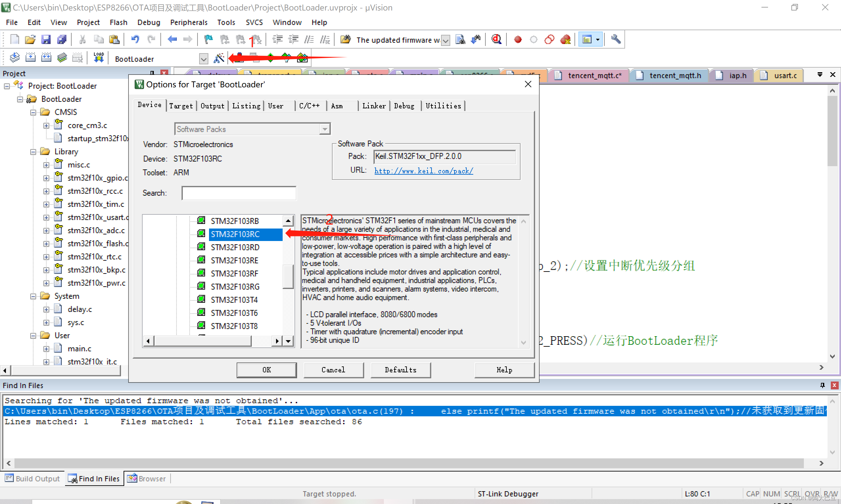Start the debug session magnifier icon
This screenshot has width=841, height=504.
[x=496, y=40]
